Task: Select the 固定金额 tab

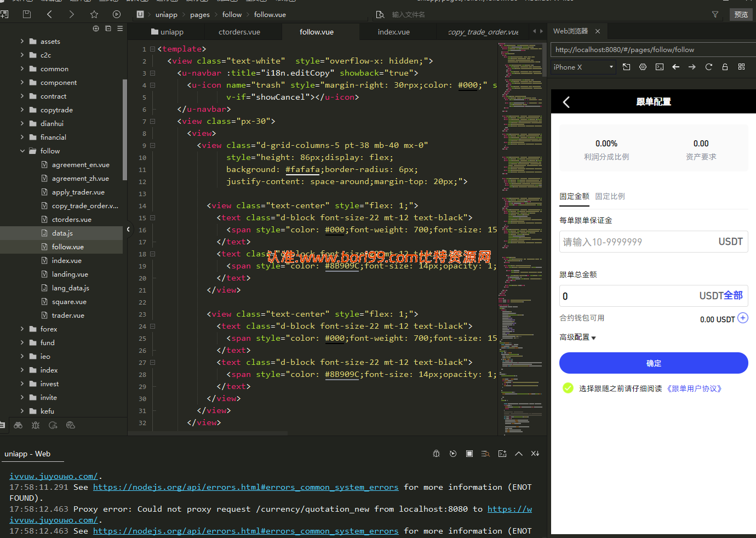Action: click(x=574, y=196)
